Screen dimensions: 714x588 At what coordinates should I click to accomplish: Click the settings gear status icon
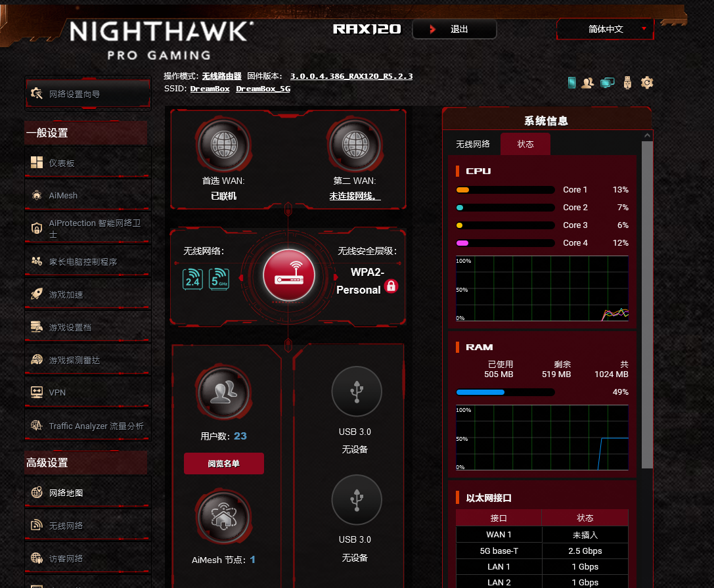647,82
